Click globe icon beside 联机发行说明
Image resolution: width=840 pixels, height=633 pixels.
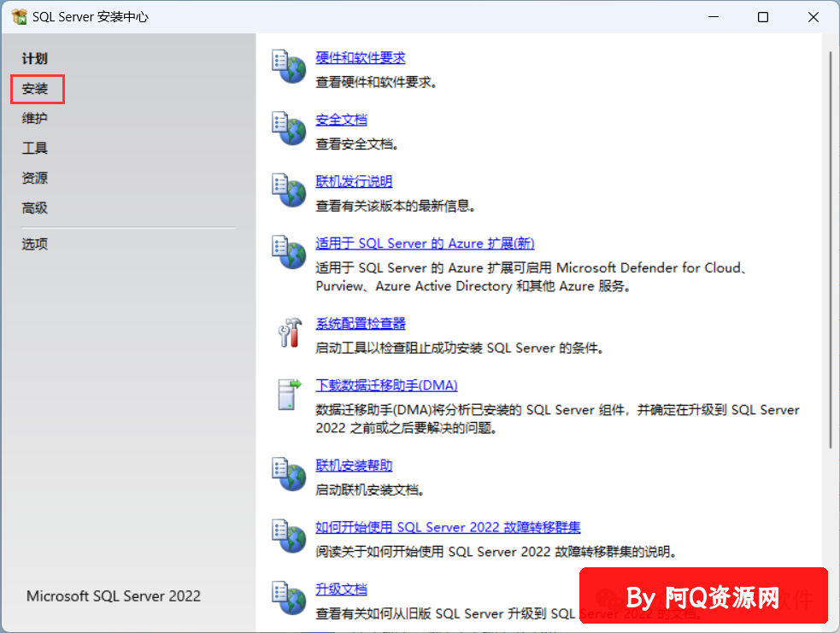pos(289,190)
